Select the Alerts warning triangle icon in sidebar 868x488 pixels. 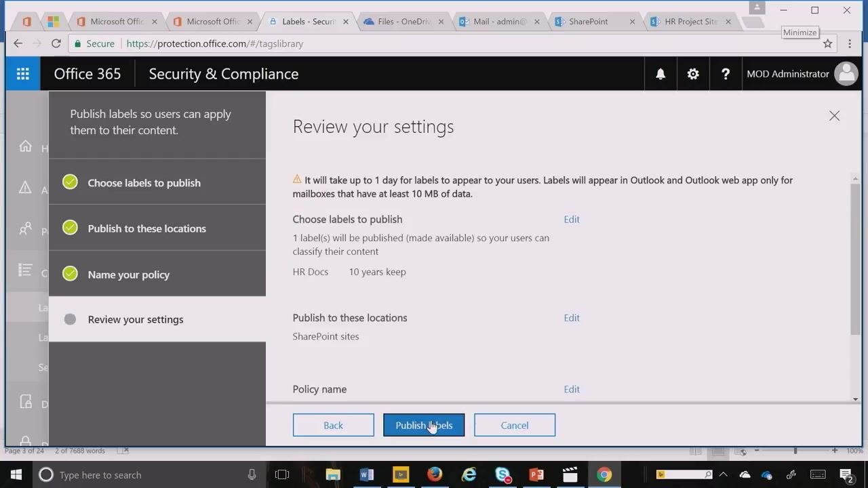coord(26,188)
